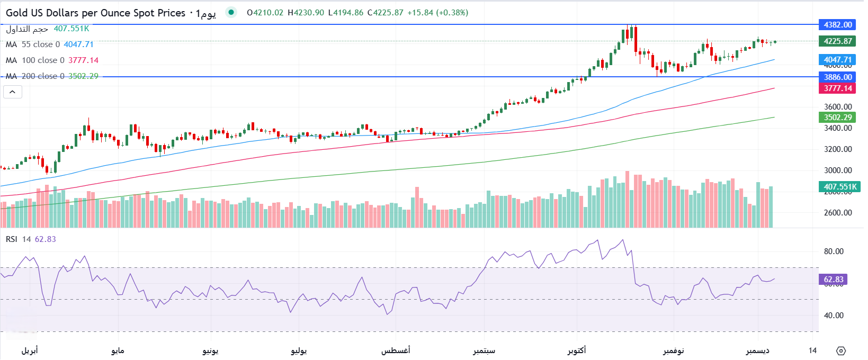Click the 3886.00 horizontal line price label
This screenshot has height=360, width=868.
(837, 77)
